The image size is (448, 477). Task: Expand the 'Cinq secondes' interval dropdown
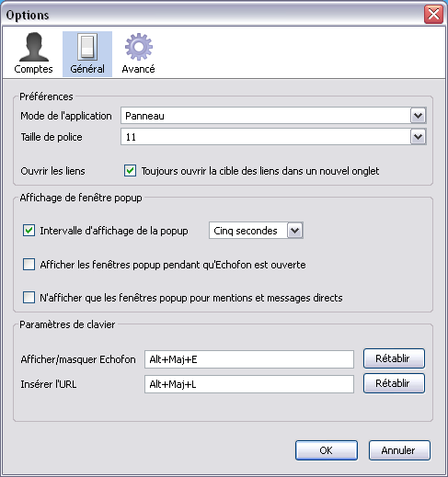(x=295, y=231)
